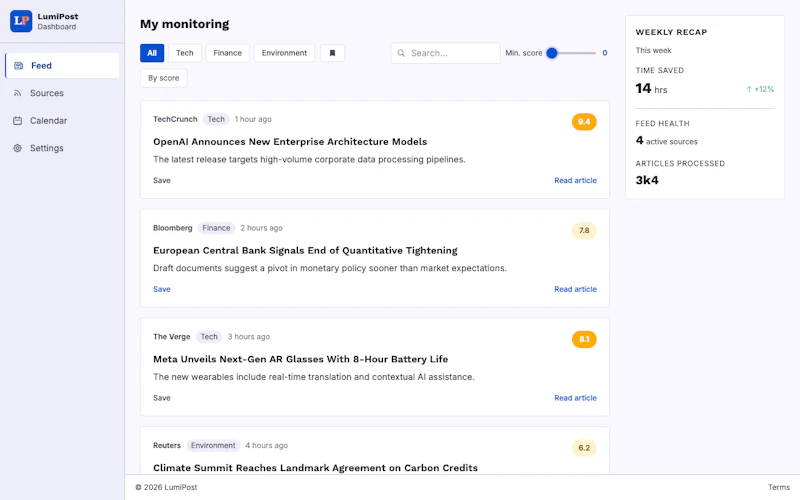Click the Sources RSS icon in sidebar

click(x=17, y=93)
